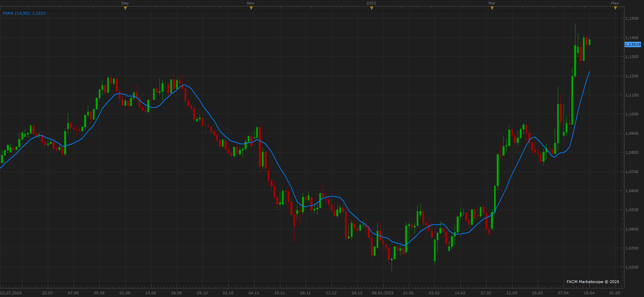The width and height of the screenshot is (644, 297).
Task: Click the 1,0900 price axis label
Action: point(632,133)
